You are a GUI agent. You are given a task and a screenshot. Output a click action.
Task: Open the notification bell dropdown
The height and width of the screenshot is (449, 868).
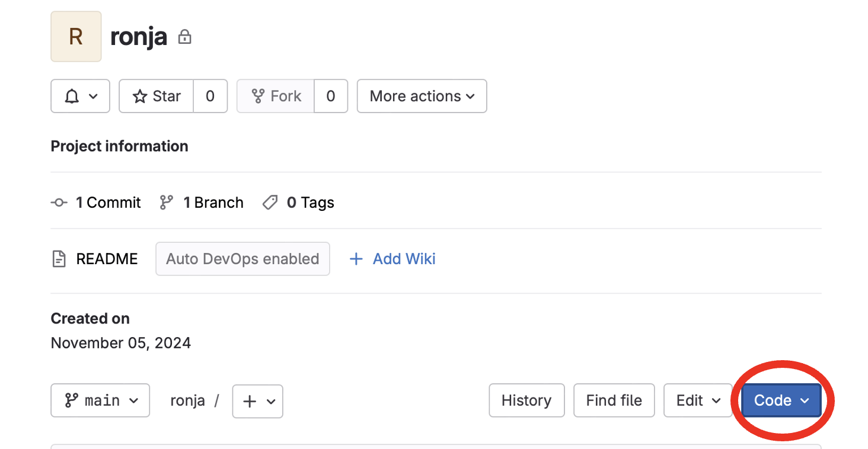click(80, 96)
